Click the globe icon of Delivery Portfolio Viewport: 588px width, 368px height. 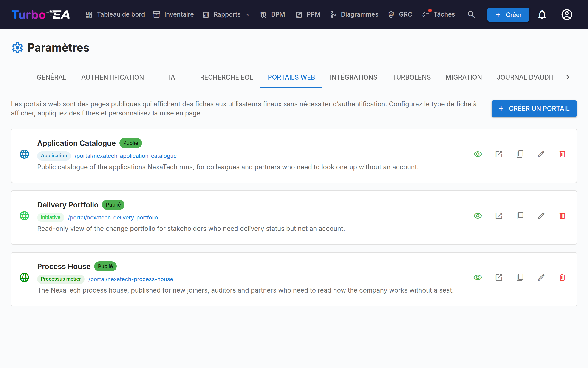tap(24, 216)
